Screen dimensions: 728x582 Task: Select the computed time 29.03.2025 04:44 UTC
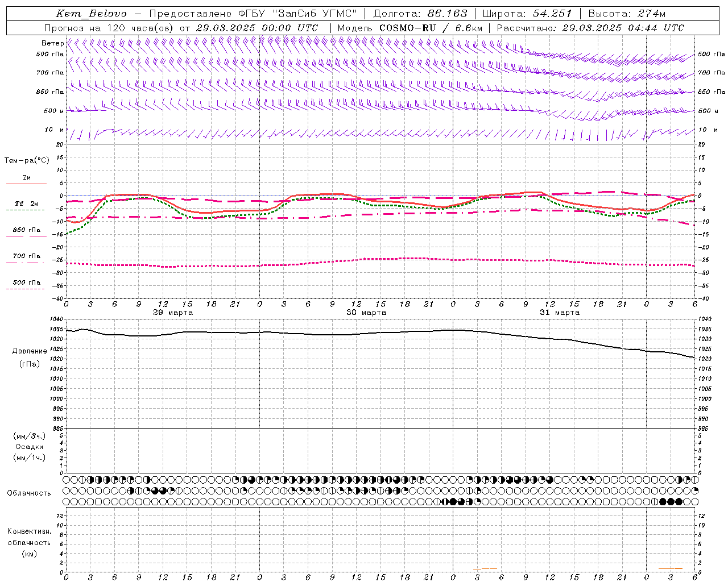(x=623, y=28)
